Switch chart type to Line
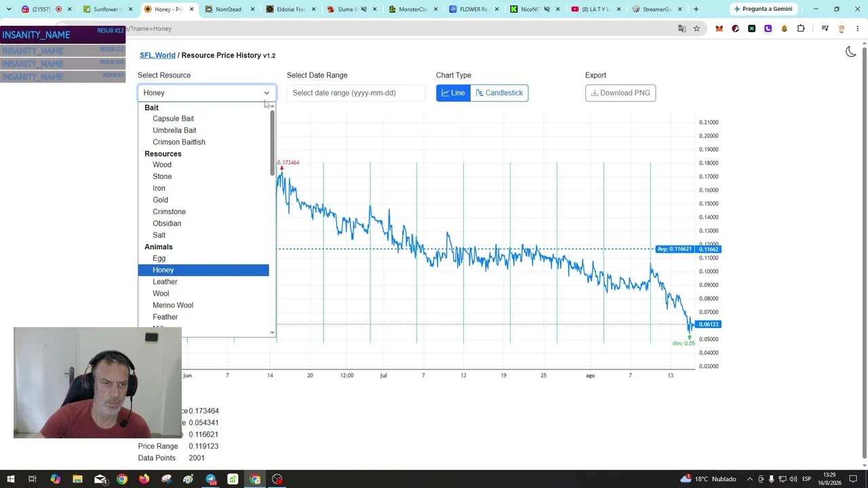The height and width of the screenshot is (488, 868). [x=453, y=93]
